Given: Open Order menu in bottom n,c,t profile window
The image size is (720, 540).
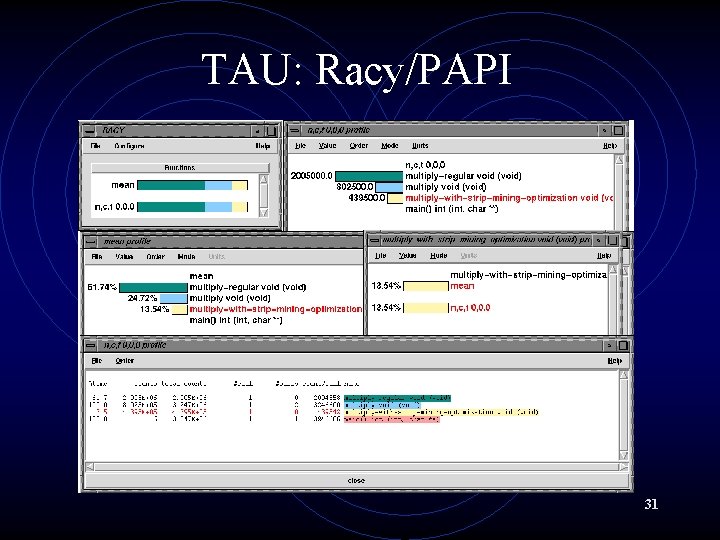Looking at the screenshot, I should [x=124, y=361].
